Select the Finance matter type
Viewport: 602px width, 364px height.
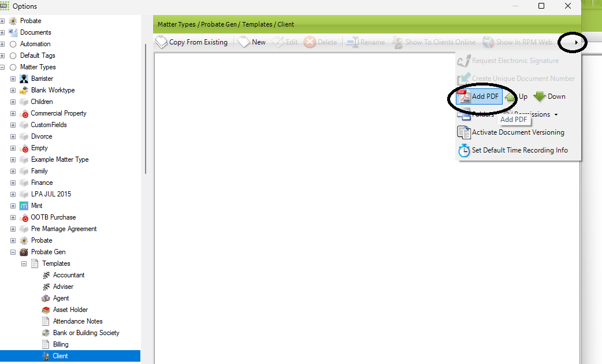coord(42,183)
